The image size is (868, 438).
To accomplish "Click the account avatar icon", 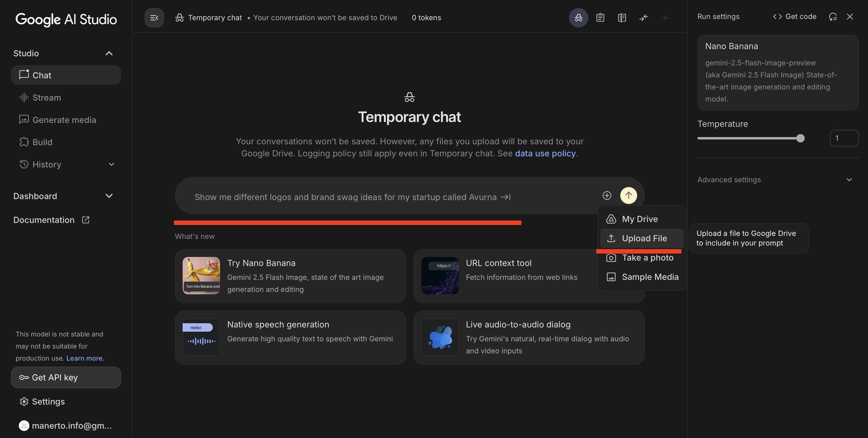I will click(24, 426).
